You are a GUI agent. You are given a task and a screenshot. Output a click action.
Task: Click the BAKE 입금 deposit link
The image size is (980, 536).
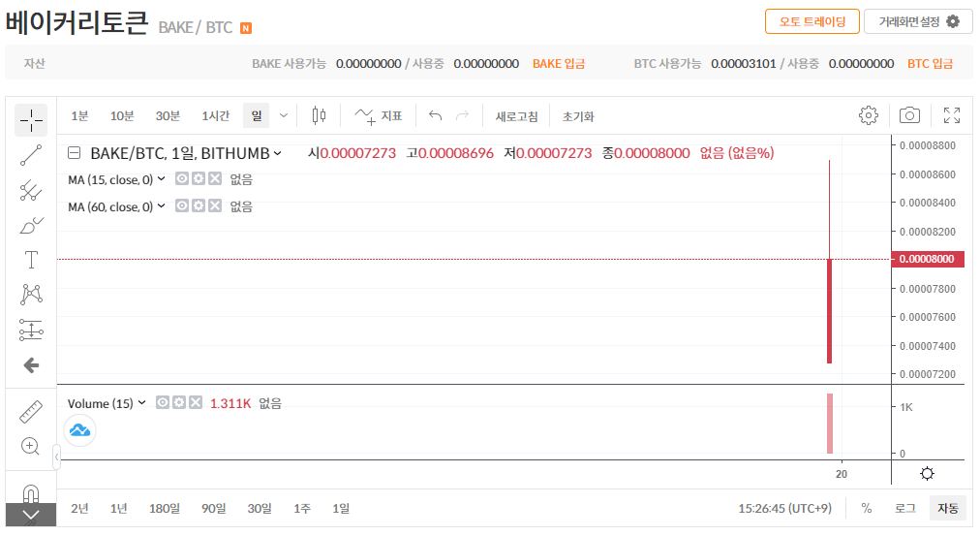point(559,64)
